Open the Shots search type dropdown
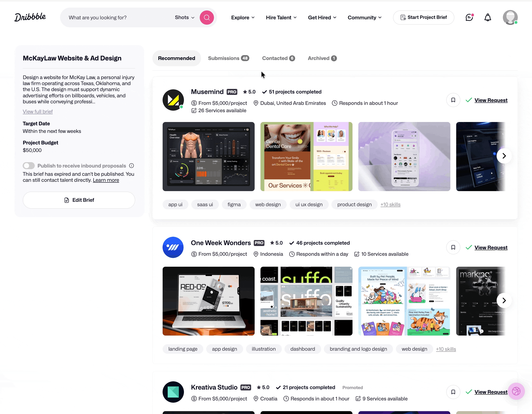Screen dimensions: 532x414 [184, 18]
